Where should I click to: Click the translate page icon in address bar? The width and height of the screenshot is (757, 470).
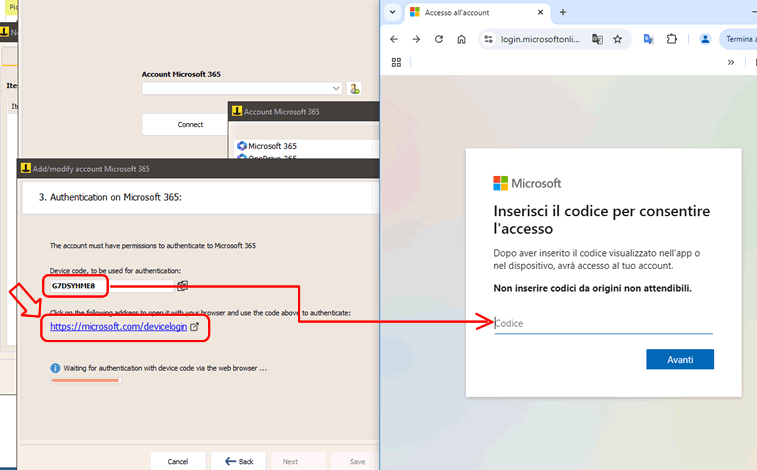pos(597,39)
